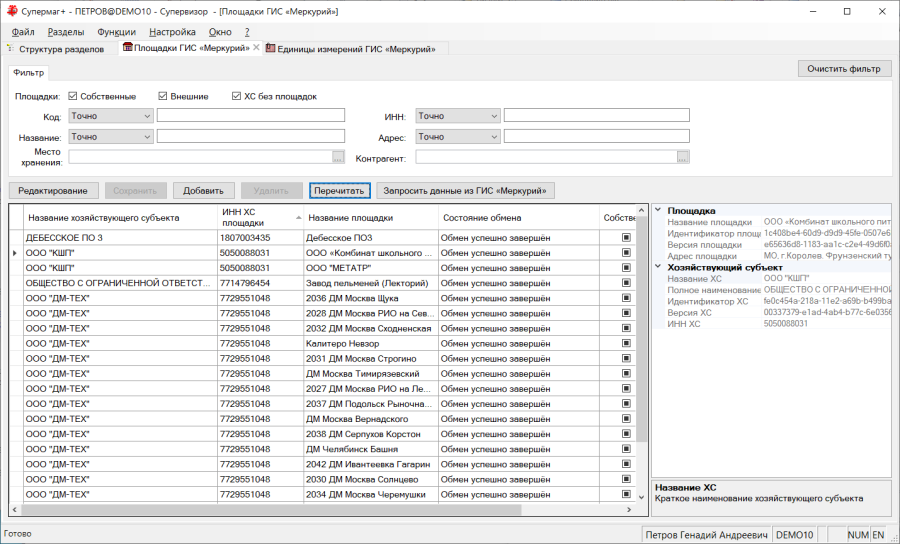Open Место хранения browse ellipsis button
Viewport: 900px width, 544px height.
(x=338, y=157)
